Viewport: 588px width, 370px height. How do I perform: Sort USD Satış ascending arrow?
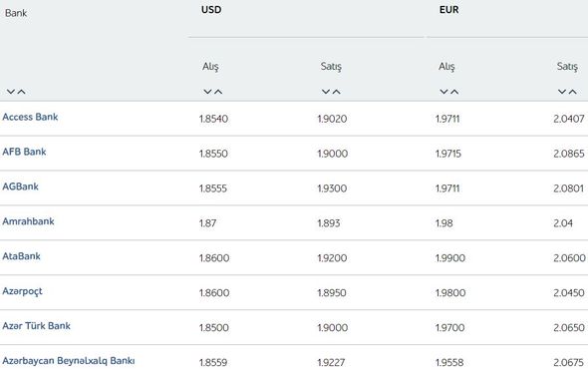(337, 92)
